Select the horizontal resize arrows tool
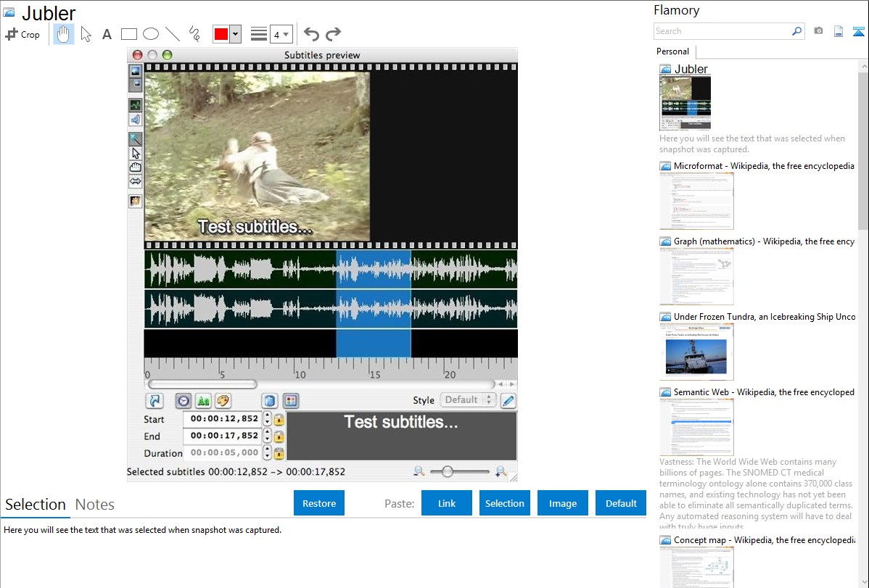Screen dimensions: 869x588 [x=135, y=181]
